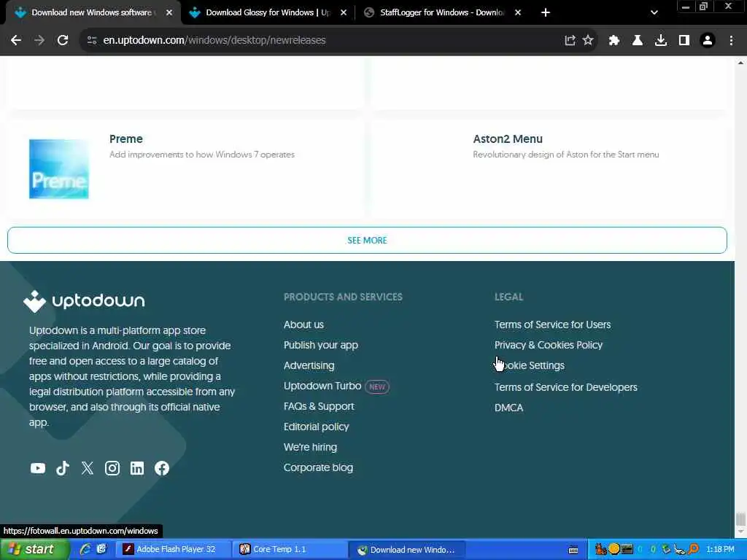
Task: Click the SEE MORE button
Action: point(367,240)
